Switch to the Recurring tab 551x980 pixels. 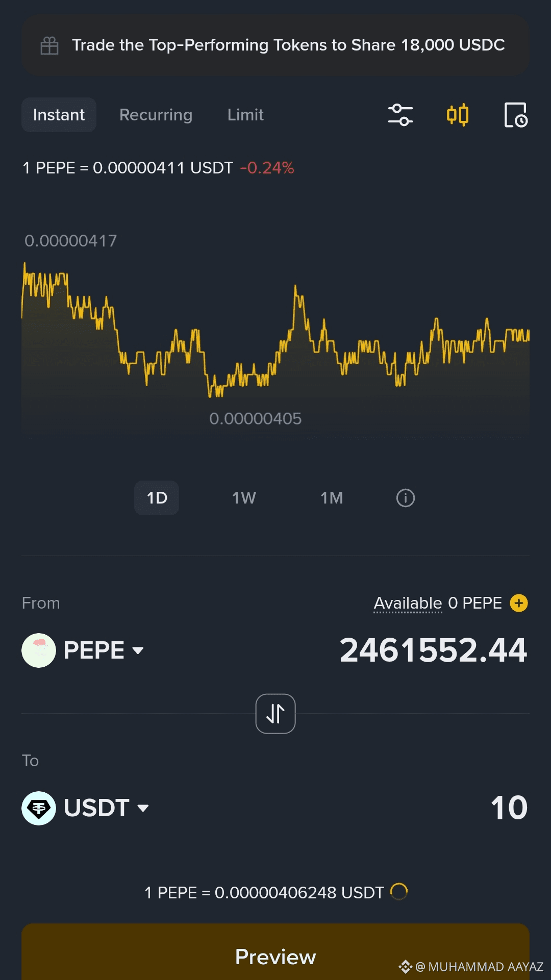pos(156,115)
